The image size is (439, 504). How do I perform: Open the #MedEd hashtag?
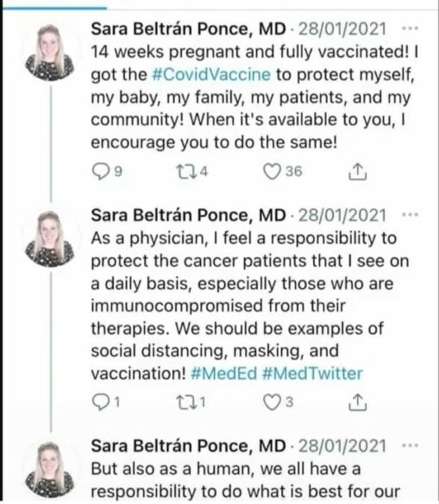point(224,374)
